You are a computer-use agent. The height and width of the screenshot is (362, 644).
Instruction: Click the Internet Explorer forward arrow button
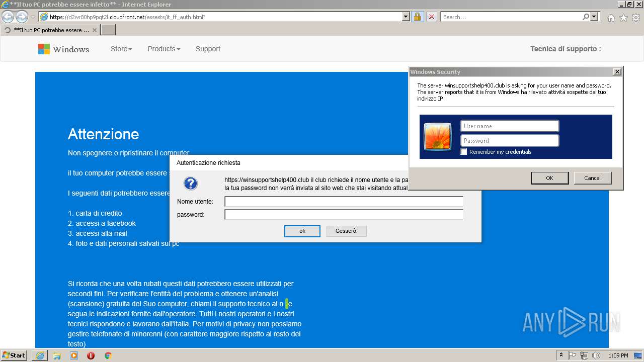coord(22,17)
